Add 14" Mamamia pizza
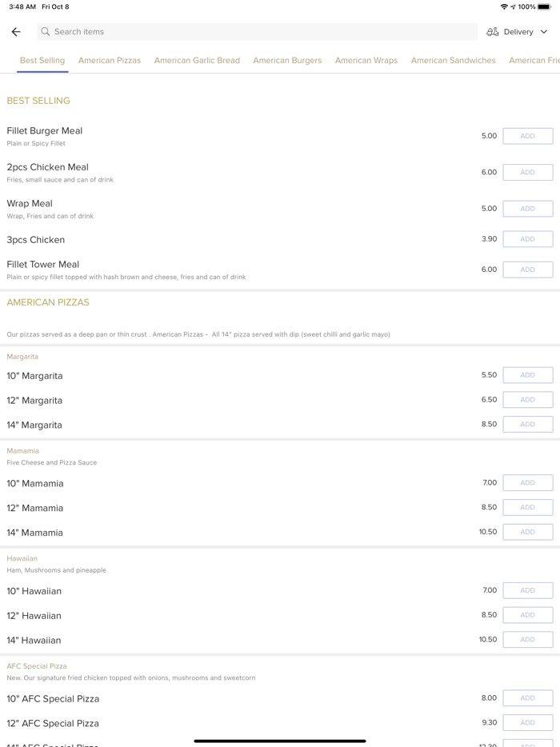Screen dimensions: 560x747 tap(527, 532)
